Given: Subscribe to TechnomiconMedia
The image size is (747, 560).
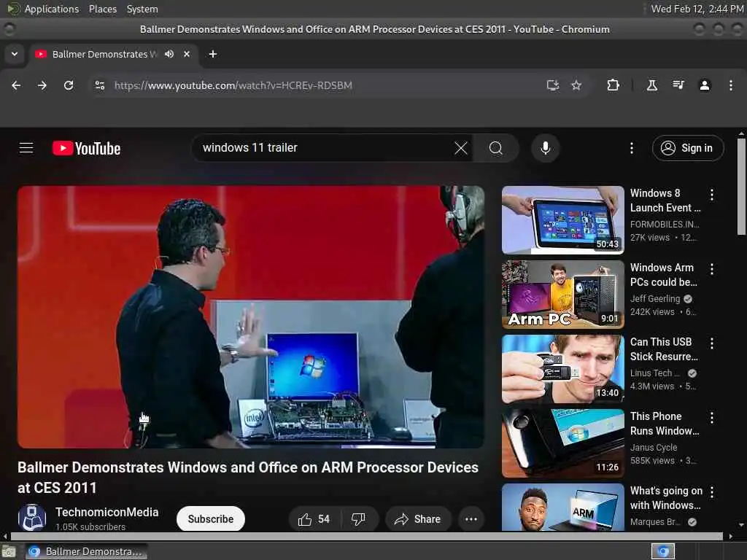Looking at the screenshot, I should click(211, 519).
